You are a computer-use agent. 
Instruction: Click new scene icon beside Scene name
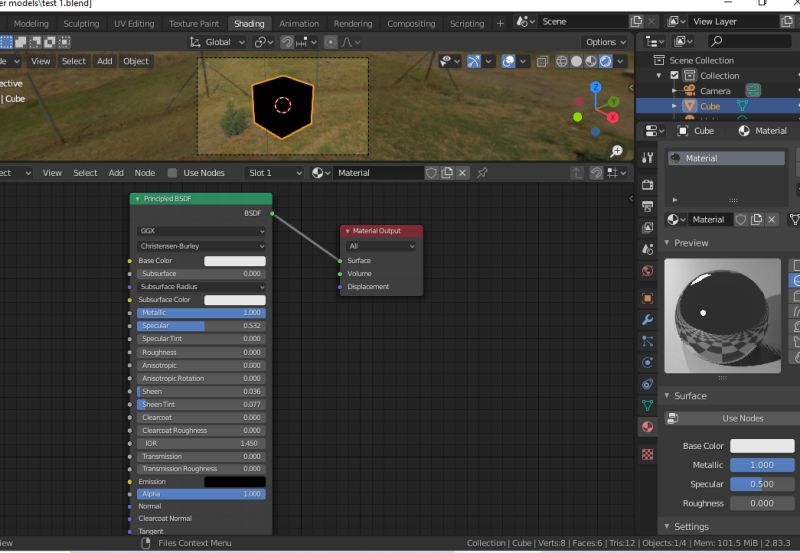click(636, 21)
